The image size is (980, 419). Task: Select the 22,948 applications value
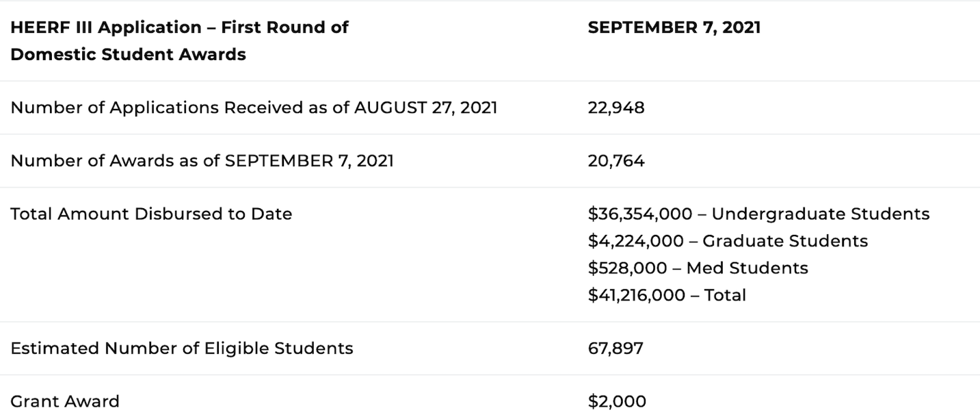pos(615,107)
